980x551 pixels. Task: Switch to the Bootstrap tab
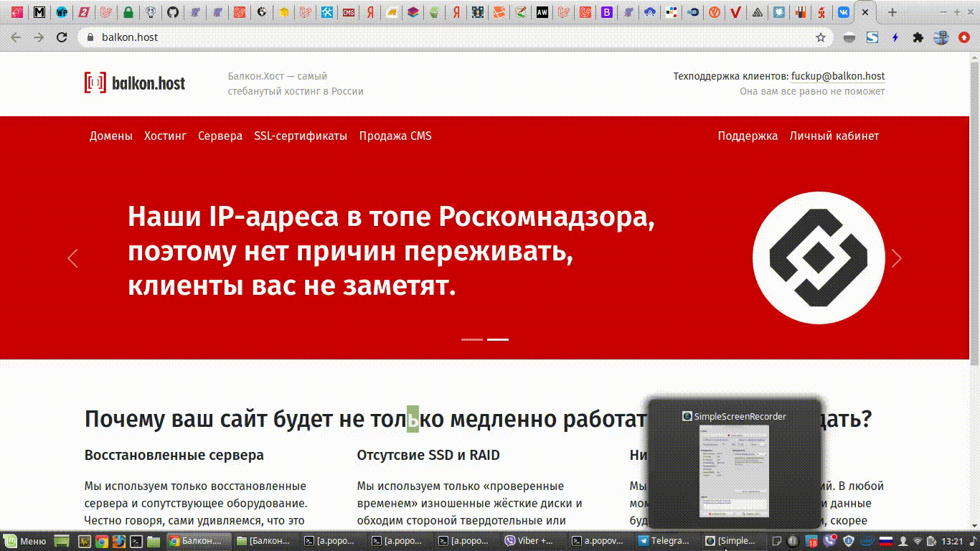pos(607,12)
